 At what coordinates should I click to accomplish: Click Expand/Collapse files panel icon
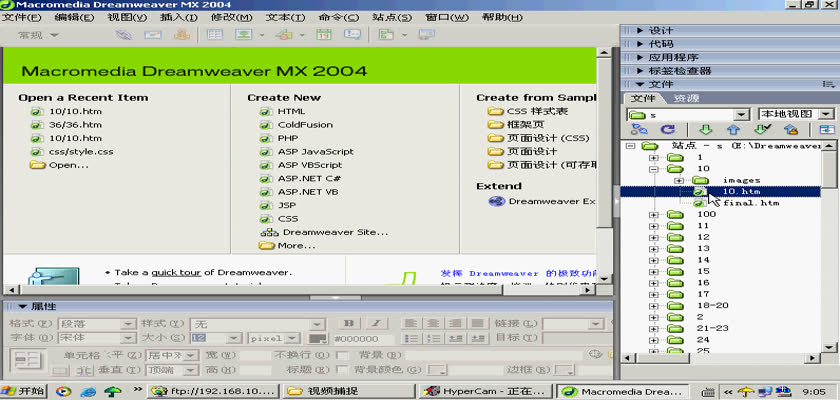click(x=827, y=129)
